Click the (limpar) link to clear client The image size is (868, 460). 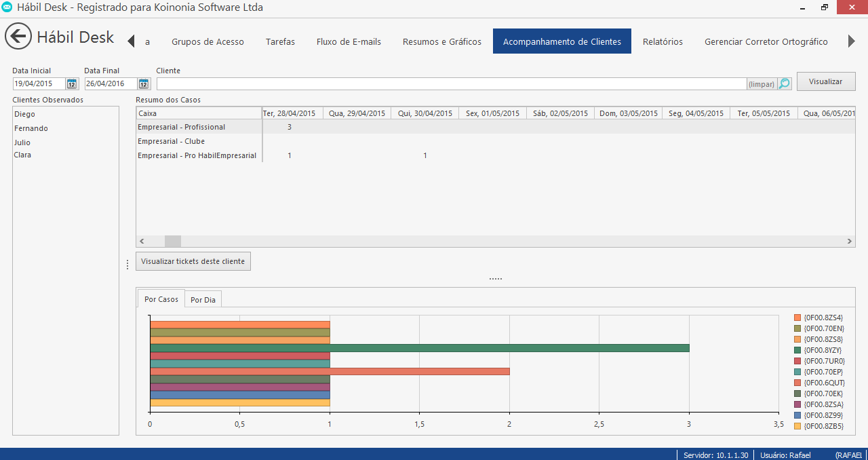[x=762, y=84]
